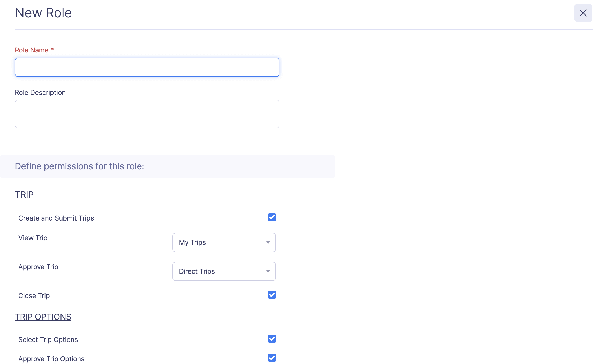Click the View Trip label text
598x364 pixels.
(x=33, y=238)
